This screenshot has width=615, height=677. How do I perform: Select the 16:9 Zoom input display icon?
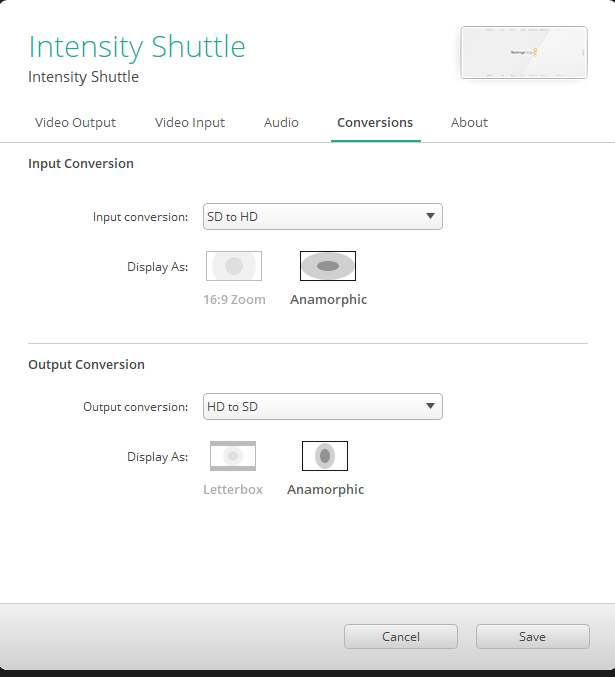[234, 266]
